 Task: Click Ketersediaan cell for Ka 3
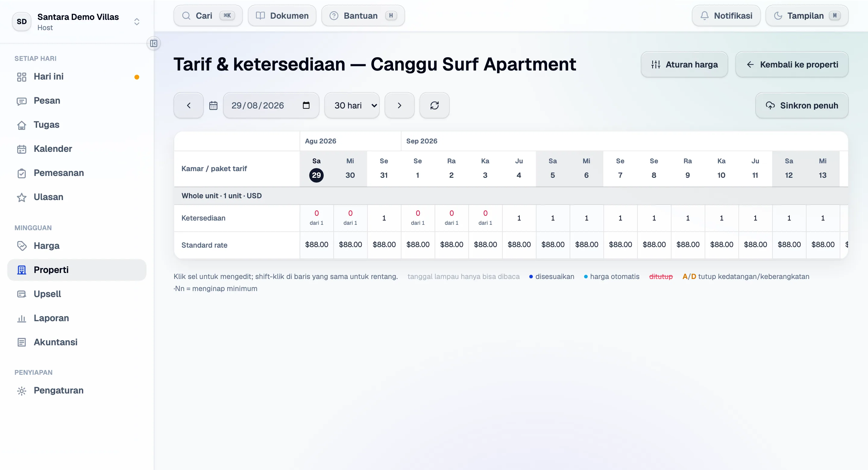click(485, 218)
